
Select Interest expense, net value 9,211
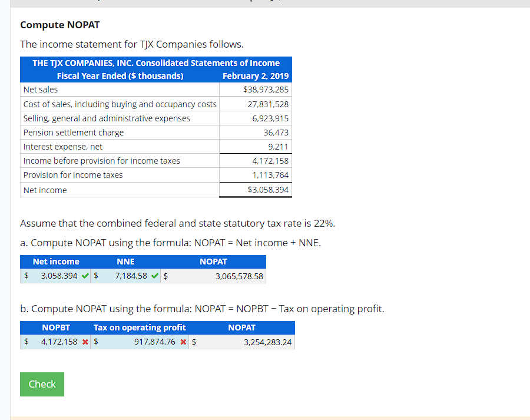[x=278, y=147]
